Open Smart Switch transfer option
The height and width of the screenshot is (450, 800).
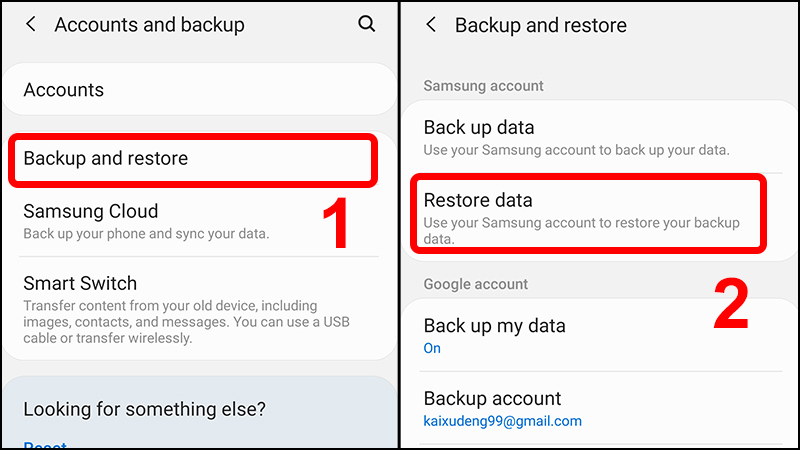coord(80,283)
